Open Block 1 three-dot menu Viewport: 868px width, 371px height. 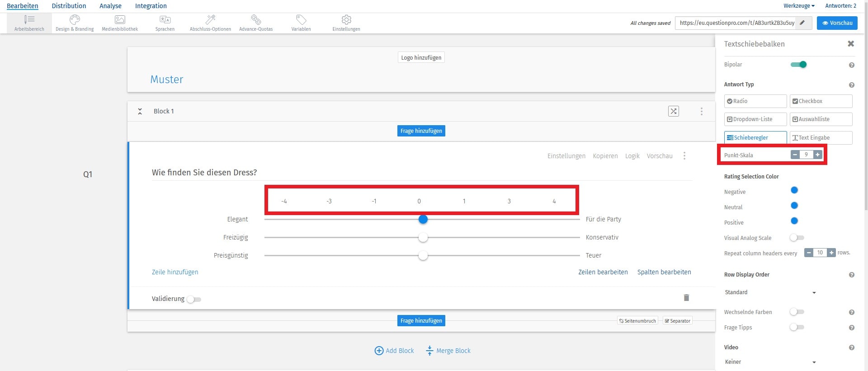(x=702, y=111)
